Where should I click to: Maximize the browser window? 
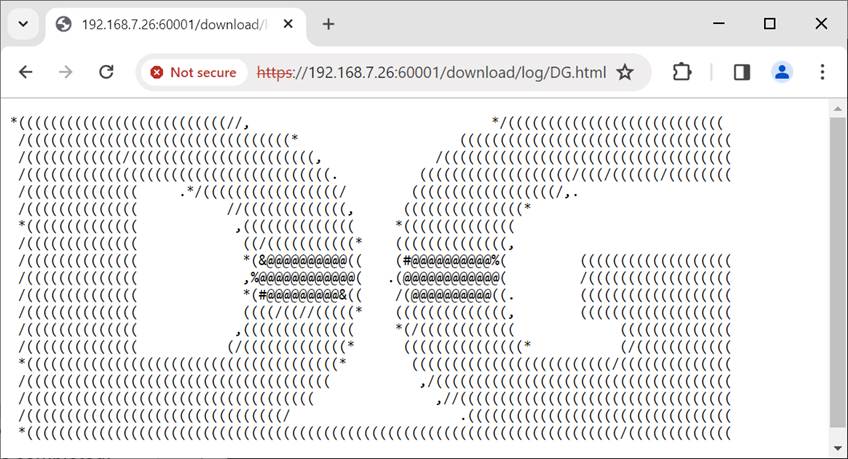click(770, 24)
